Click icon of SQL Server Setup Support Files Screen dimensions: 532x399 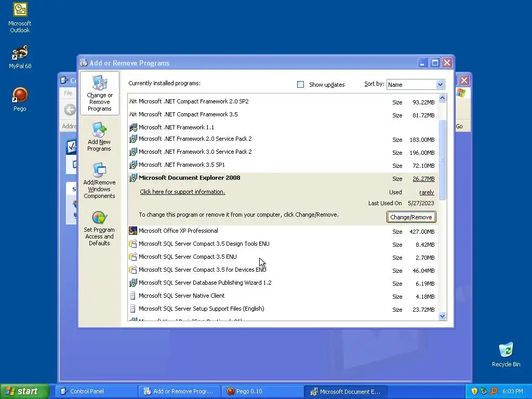[x=133, y=309]
